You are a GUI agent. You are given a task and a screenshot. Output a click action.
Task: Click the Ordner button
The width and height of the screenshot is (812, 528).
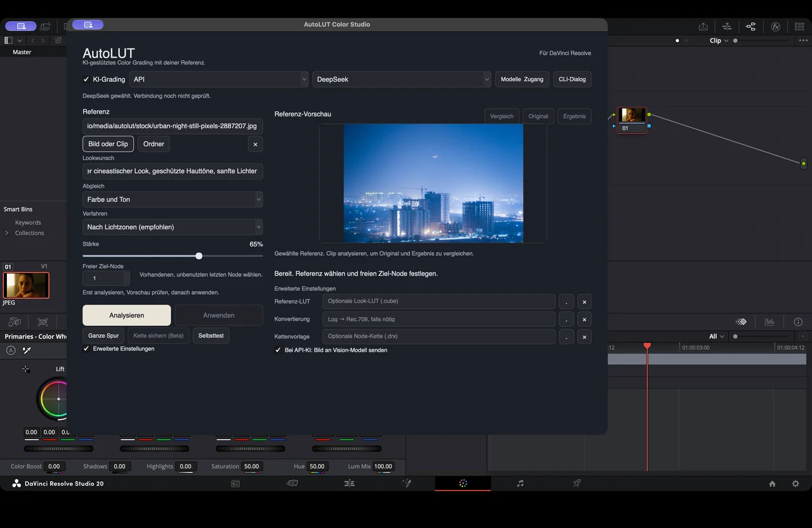pos(154,144)
